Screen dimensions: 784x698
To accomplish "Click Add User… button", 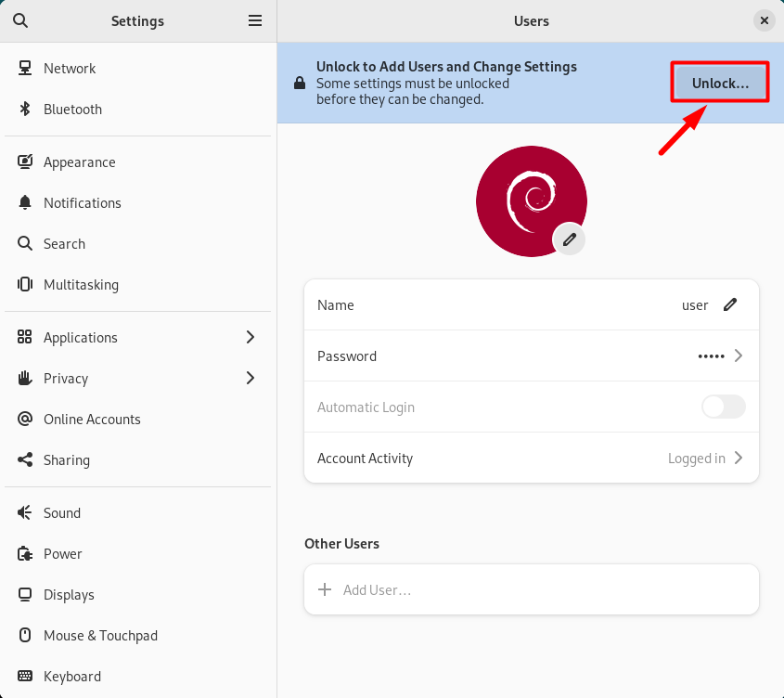I will (x=532, y=589).
